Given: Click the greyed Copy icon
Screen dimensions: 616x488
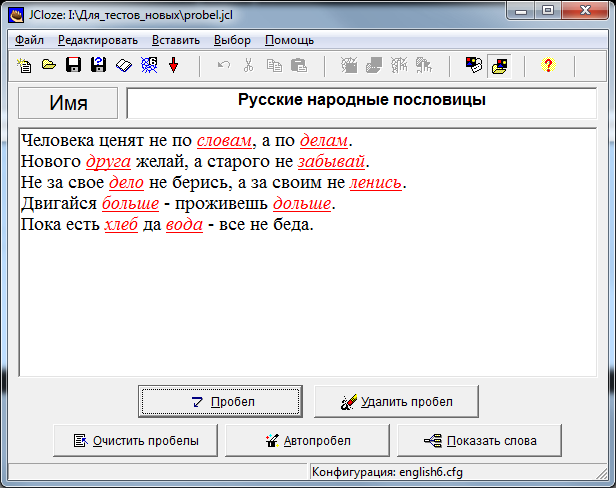Looking at the screenshot, I should (274, 65).
